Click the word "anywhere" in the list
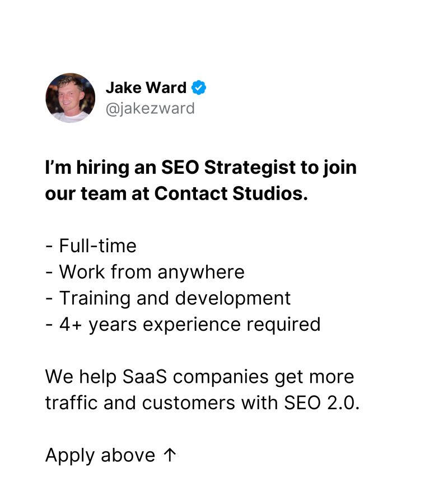This screenshot has height=495, width=448. (200, 272)
